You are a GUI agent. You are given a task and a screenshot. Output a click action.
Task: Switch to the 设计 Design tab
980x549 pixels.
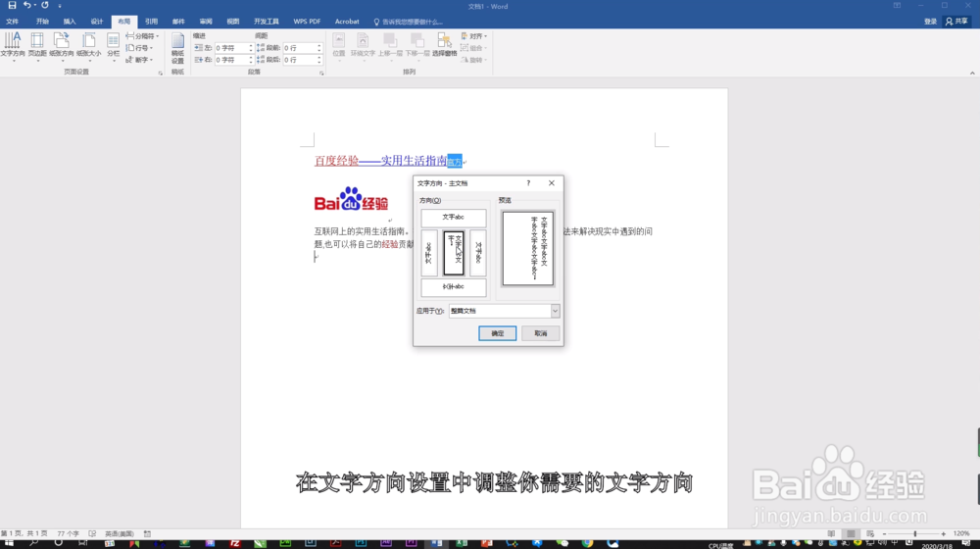click(x=97, y=22)
